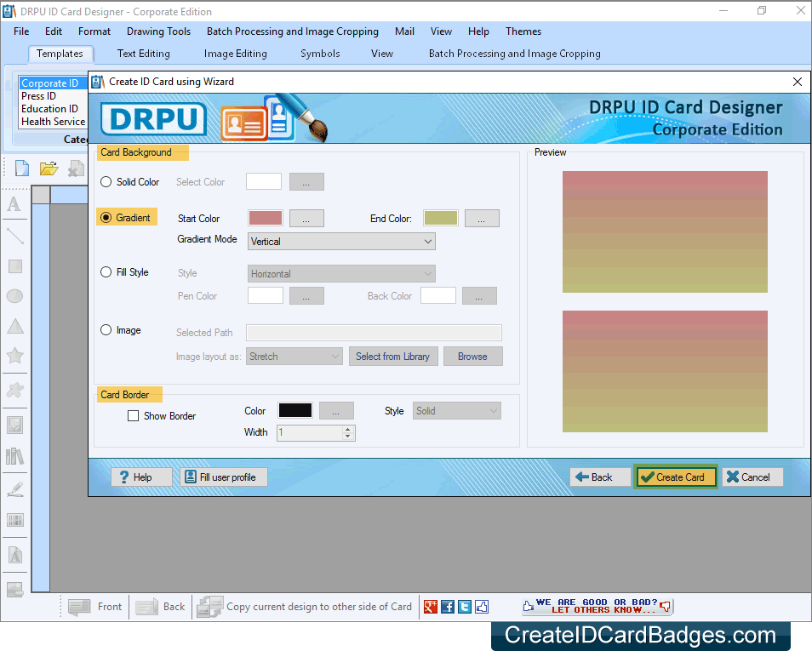This screenshot has width=812, height=651.
Task: Click the Browse image button
Action: 472,357
